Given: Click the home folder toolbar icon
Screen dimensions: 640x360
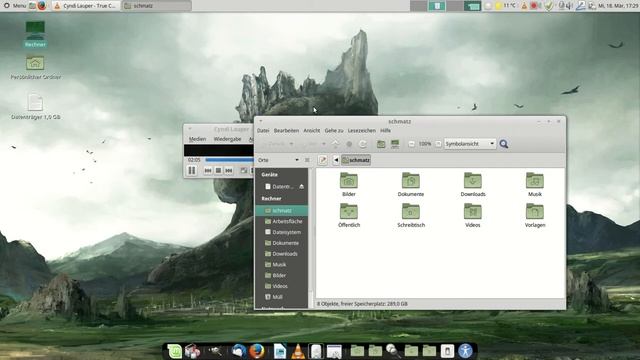Looking at the screenshot, I should (x=381, y=144).
